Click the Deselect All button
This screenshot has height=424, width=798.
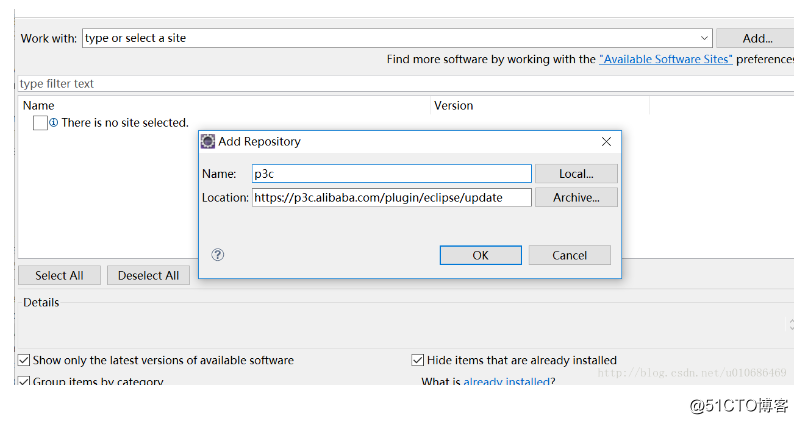[148, 275]
